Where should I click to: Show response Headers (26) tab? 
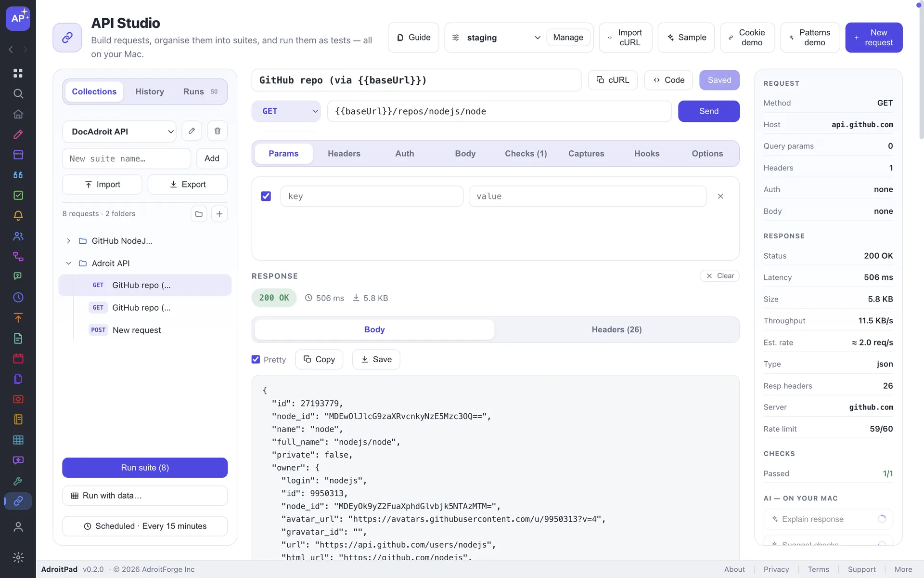click(x=616, y=329)
